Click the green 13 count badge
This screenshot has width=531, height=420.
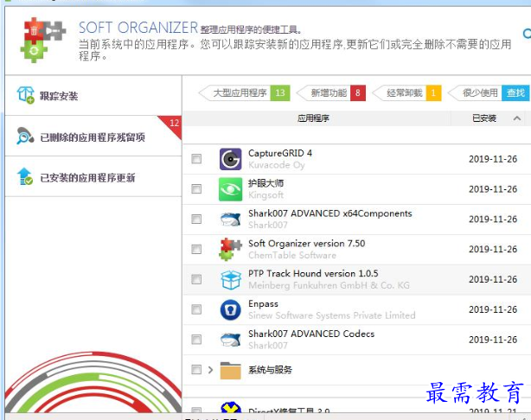[x=280, y=92]
